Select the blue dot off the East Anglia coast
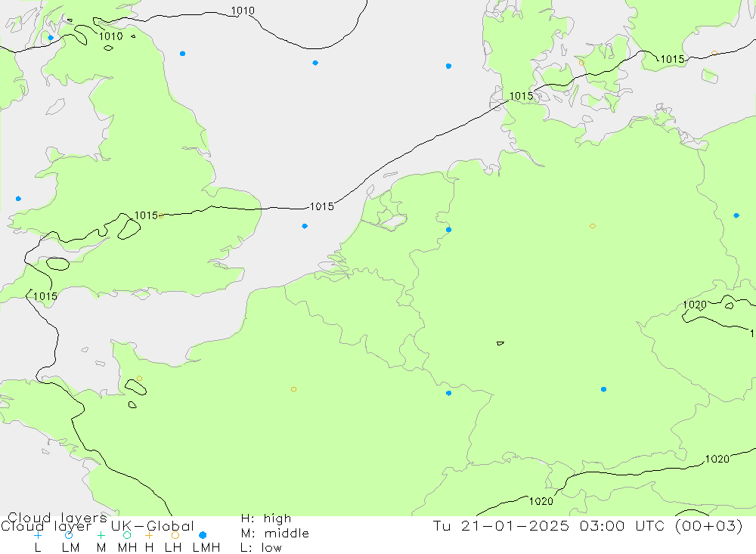Image resolution: width=756 pixels, height=554 pixels. 304,226
